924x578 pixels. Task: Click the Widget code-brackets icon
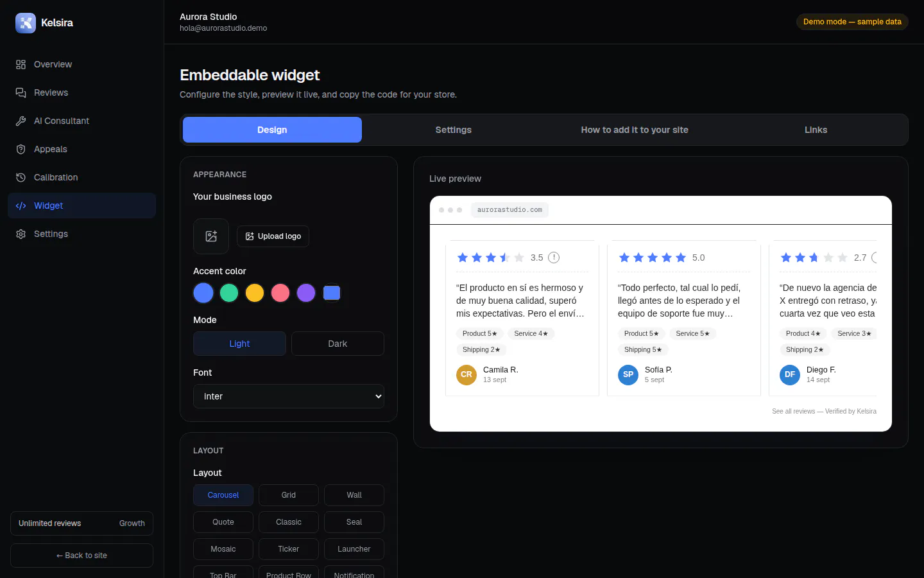click(21, 206)
